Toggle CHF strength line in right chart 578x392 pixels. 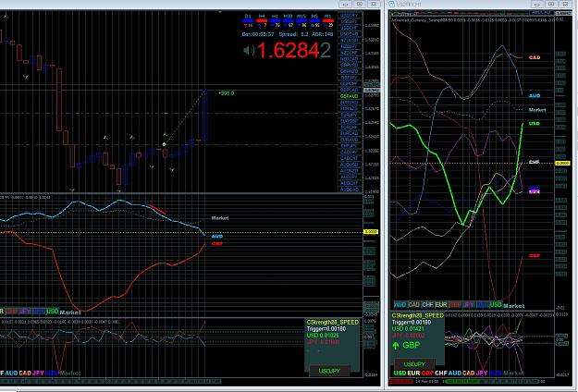(427, 305)
